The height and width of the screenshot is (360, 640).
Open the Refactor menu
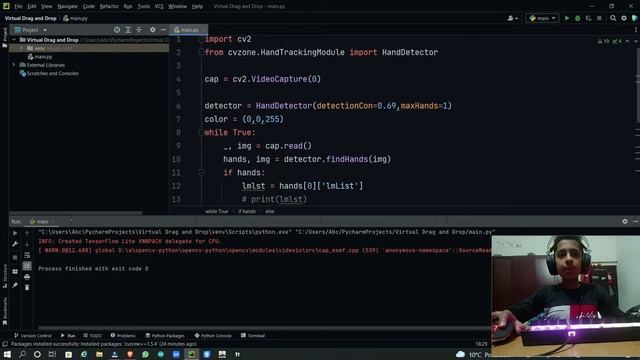109,7
